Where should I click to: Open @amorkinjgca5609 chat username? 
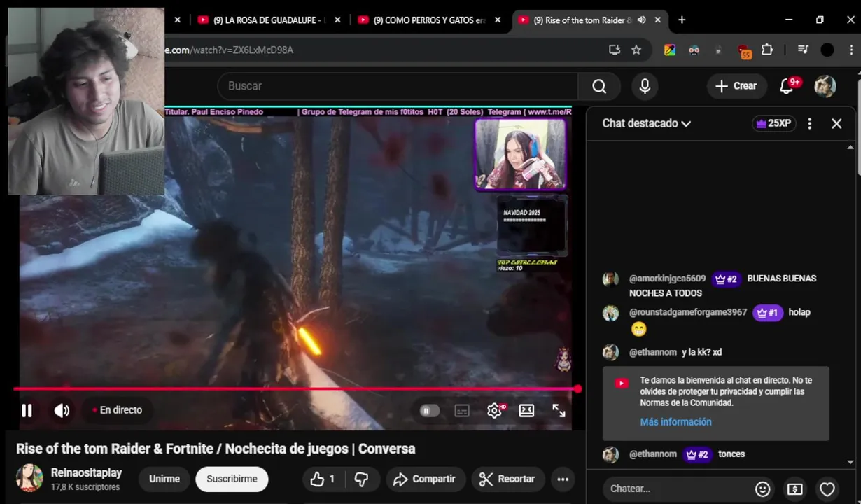[x=667, y=279]
